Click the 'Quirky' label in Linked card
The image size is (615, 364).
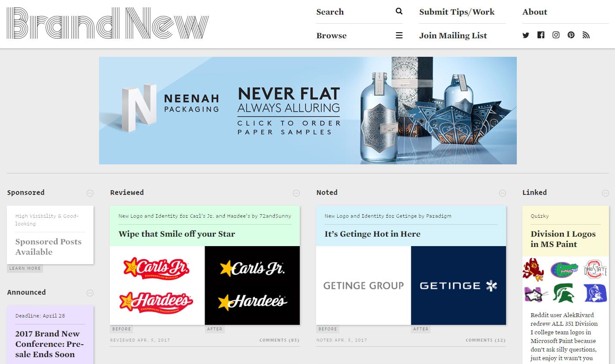tap(540, 216)
